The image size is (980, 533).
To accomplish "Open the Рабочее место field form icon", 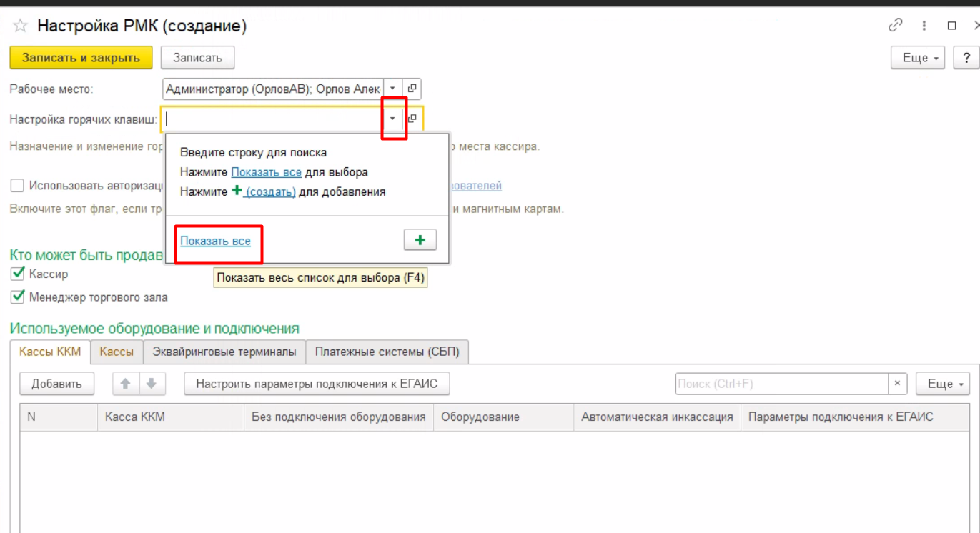I will pyautogui.click(x=412, y=89).
